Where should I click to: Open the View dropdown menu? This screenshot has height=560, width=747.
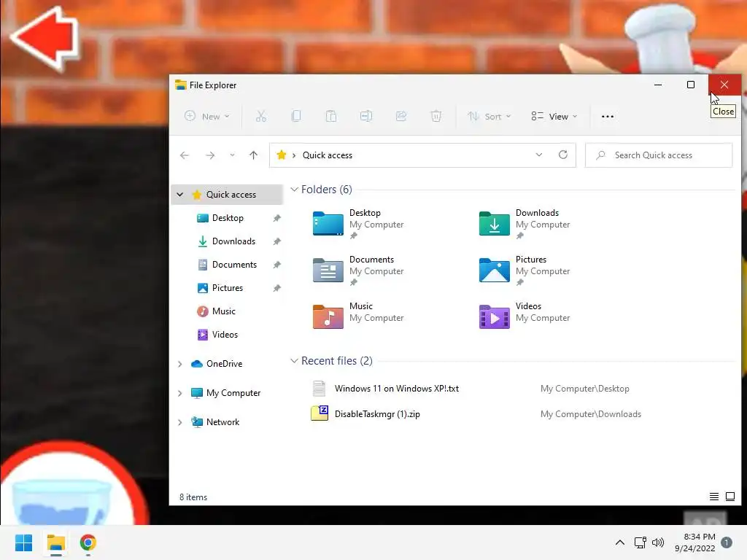pyautogui.click(x=554, y=116)
